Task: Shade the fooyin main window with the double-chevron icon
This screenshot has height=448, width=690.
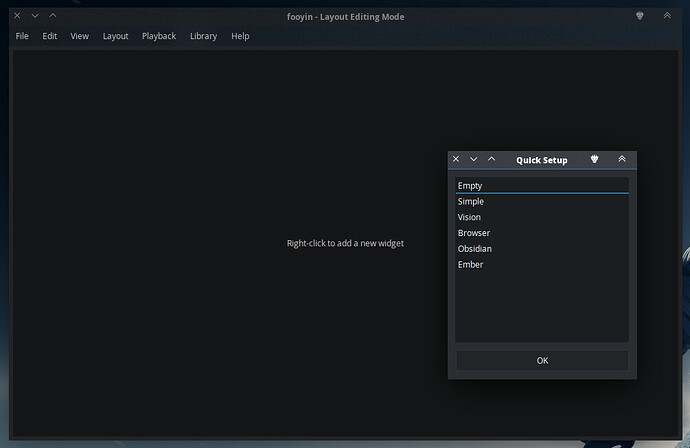Action: coord(667,16)
